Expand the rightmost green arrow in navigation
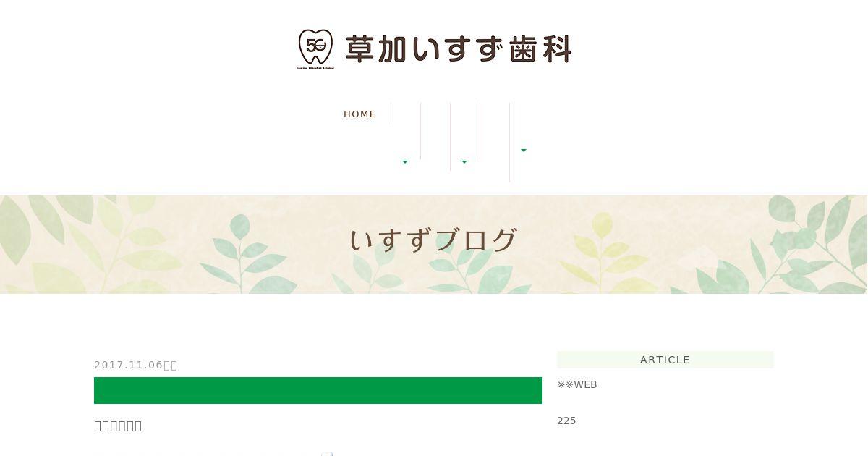The height and width of the screenshot is (456, 868). (x=524, y=151)
